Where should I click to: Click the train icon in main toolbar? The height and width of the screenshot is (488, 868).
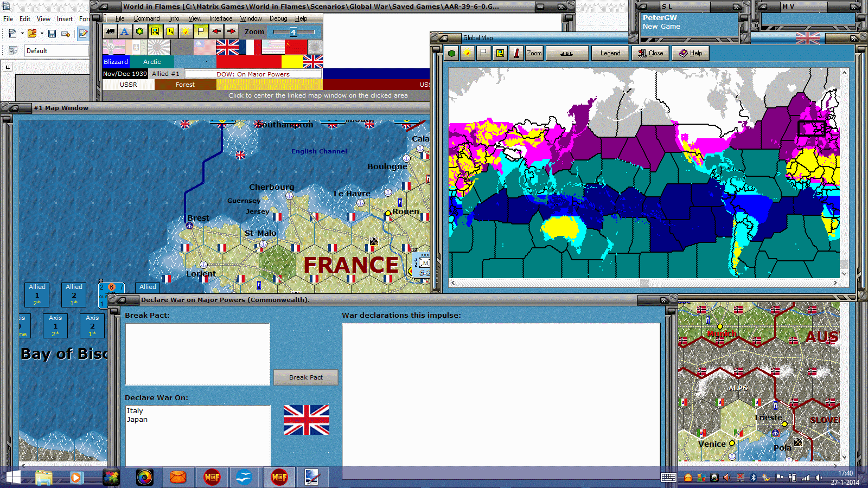click(110, 31)
